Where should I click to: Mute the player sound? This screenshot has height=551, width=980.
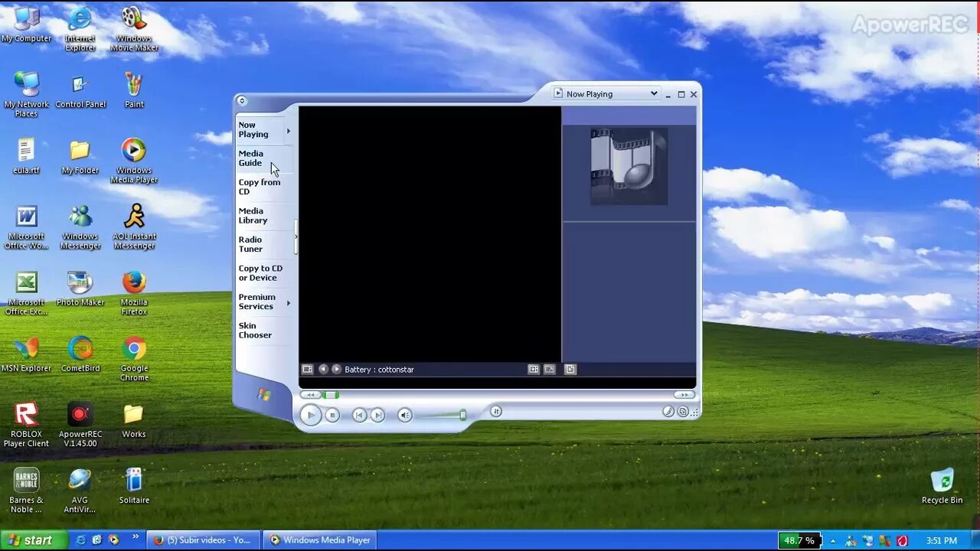405,415
